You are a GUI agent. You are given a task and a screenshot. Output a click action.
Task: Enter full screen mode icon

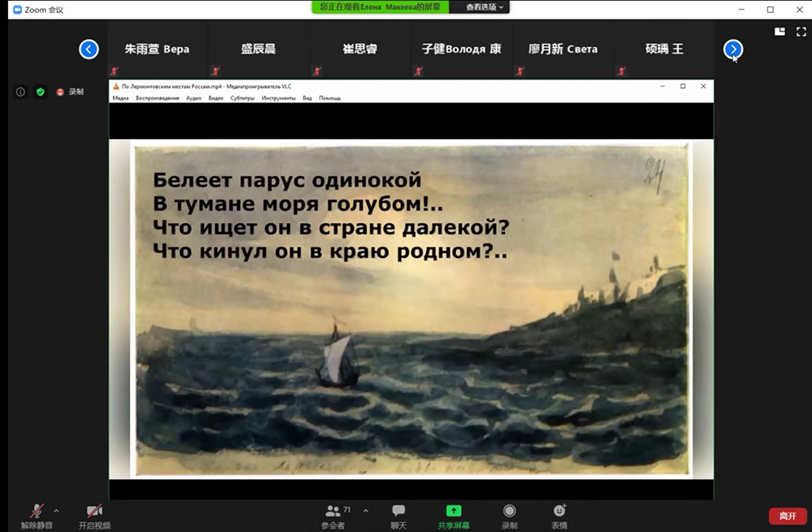(799, 32)
